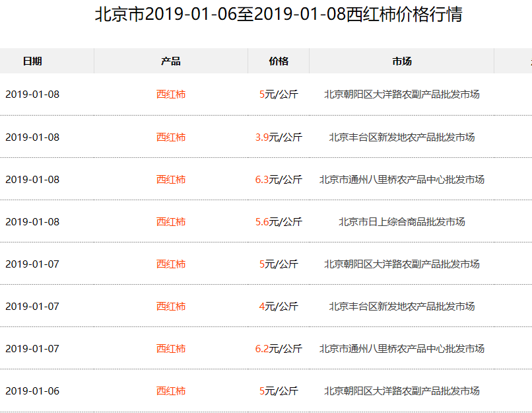Click 北京朝阳区大洋路农副产品批发市场 in the 2019-01-06 row
Image resolution: width=532 pixels, height=413 pixels.
coord(402,391)
